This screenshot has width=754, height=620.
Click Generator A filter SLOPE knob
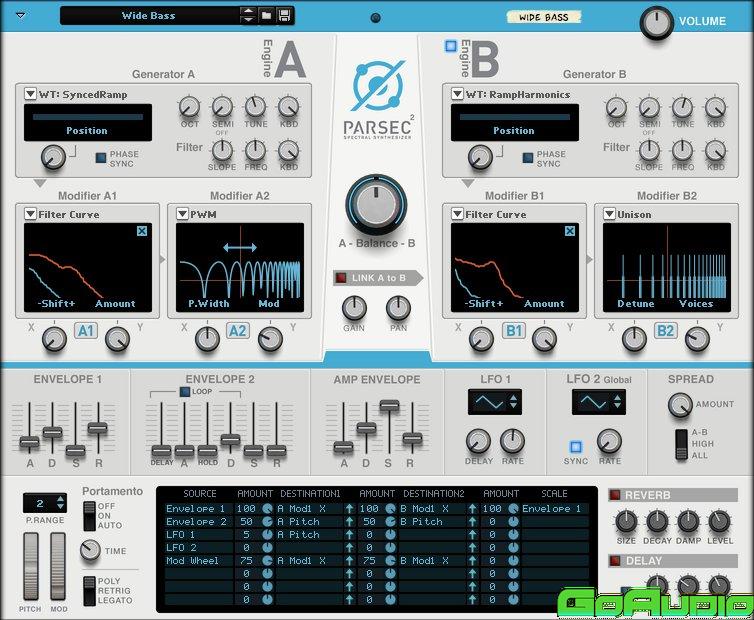tap(222, 151)
